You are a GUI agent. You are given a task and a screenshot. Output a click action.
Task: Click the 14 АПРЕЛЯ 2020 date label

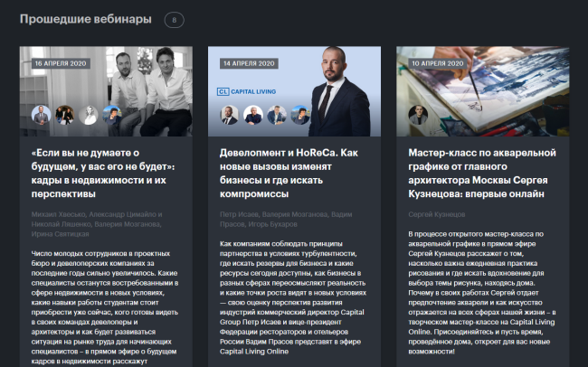click(249, 63)
